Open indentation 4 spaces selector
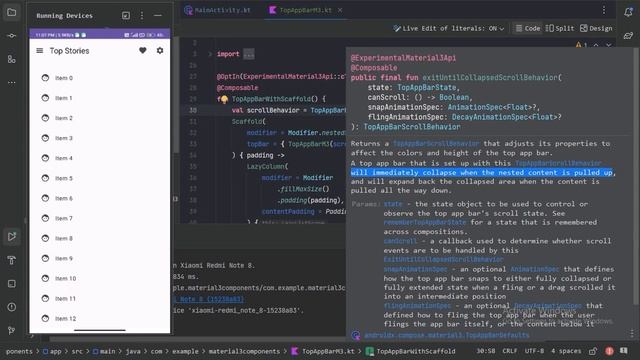Viewport: 640px width, 360px height. tap(566, 351)
